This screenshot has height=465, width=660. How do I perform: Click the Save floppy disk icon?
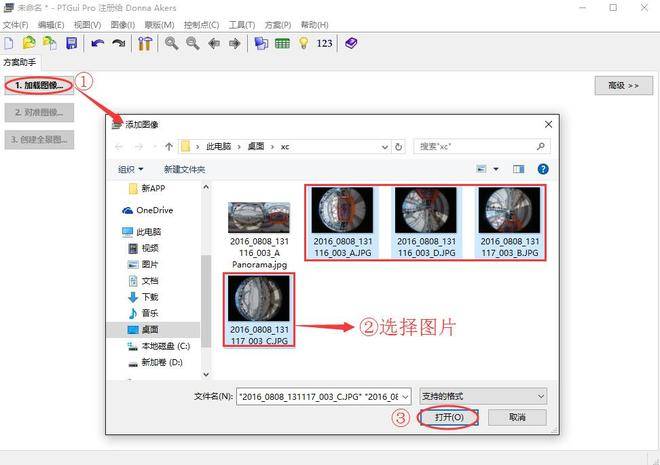(x=72, y=43)
